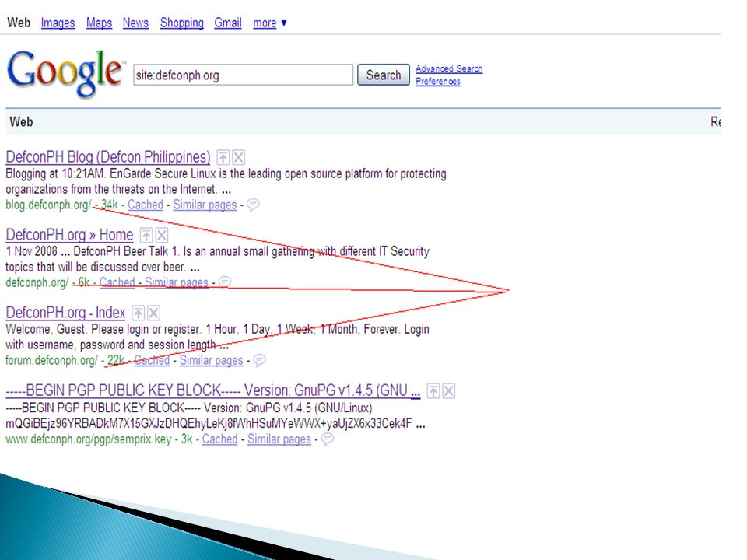Promote the DefconPH.org » Home result
Screen dimensions: 747x560
(x=146, y=235)
